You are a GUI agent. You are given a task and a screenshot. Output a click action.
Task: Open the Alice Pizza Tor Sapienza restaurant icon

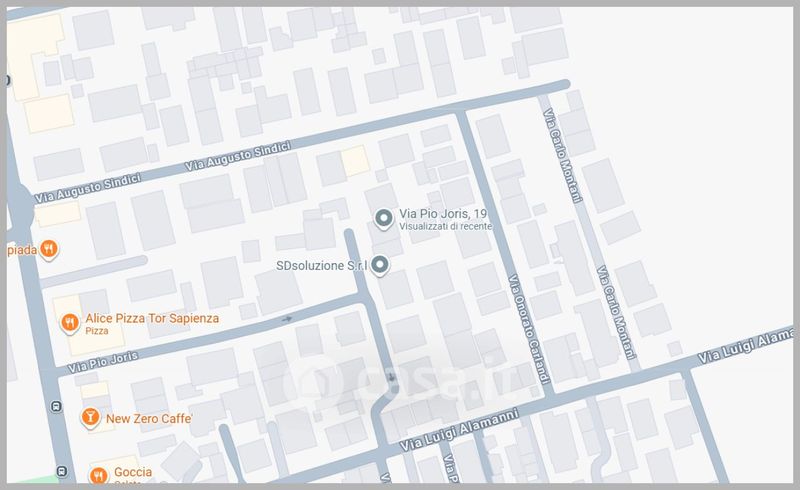[69, 322]
